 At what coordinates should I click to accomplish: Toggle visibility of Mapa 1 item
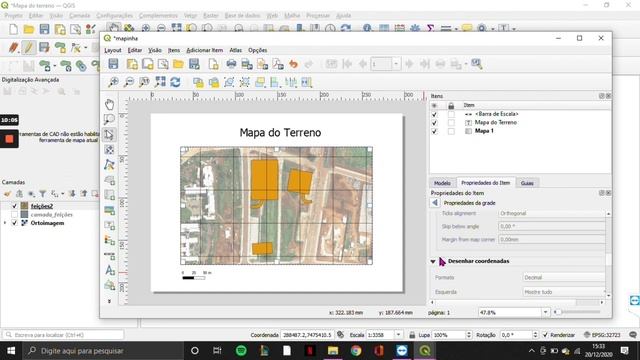[x=434, y=131]
